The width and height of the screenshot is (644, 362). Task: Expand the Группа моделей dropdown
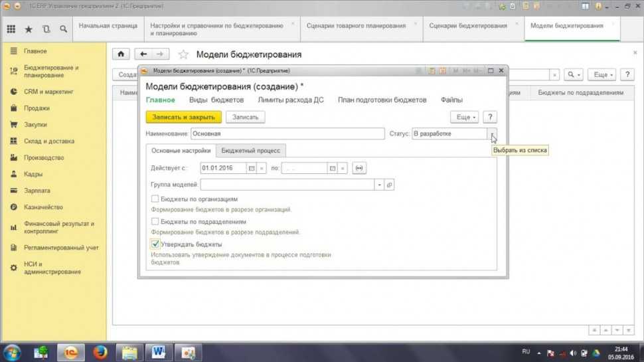[379, 185]
